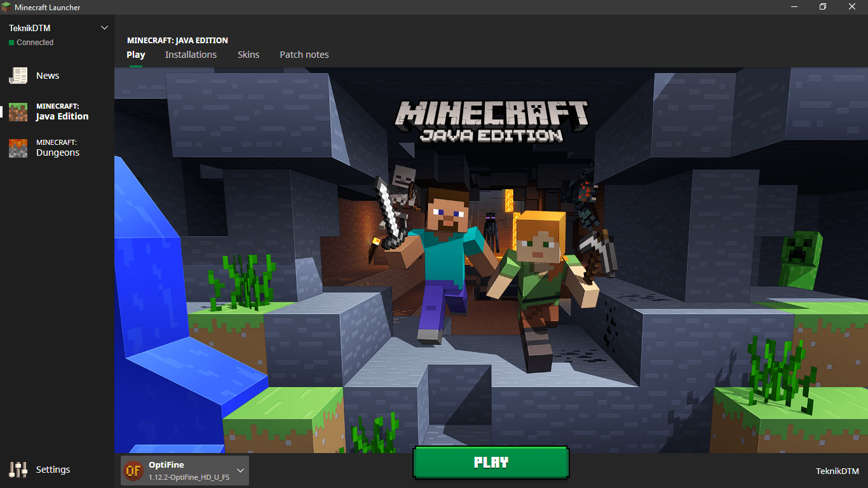Restore down the Minecraft Launcher window
The height and width of the screenshot is (488, 868).
823,6
